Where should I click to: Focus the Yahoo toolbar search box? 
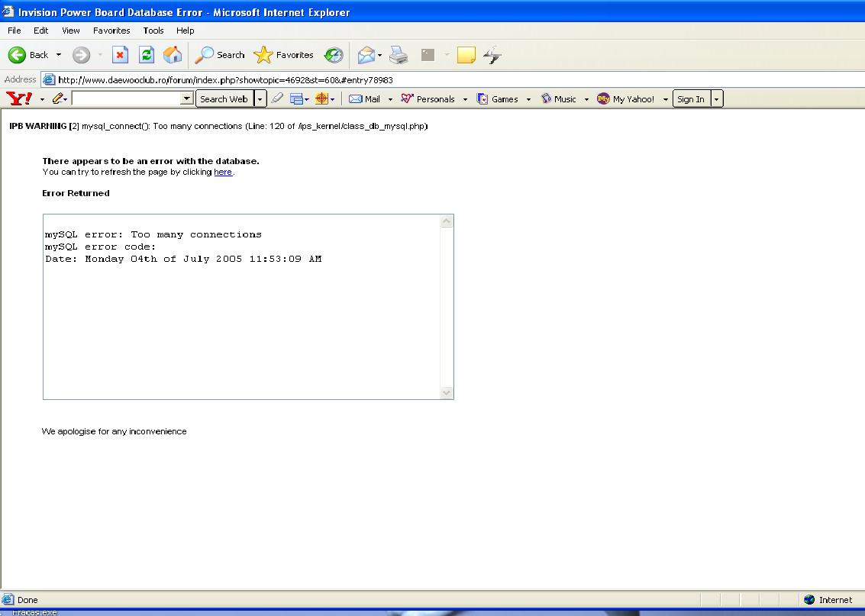coord(126,98)
